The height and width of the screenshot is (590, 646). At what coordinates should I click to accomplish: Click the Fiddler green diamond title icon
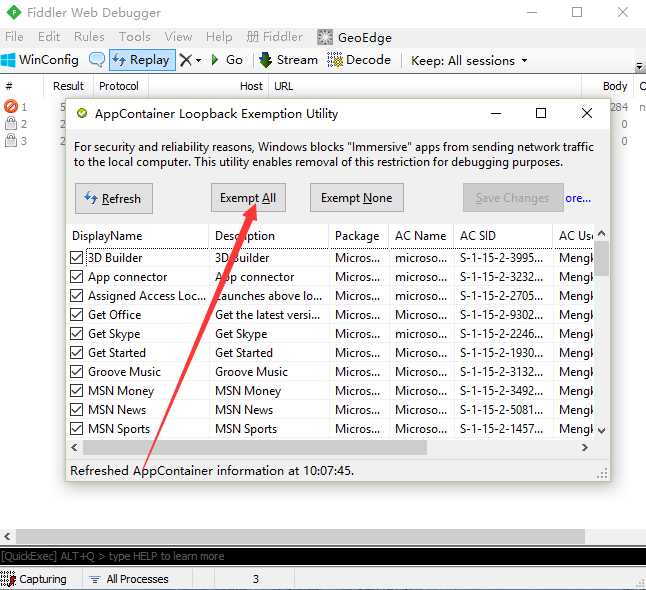(x=14, y=12)
